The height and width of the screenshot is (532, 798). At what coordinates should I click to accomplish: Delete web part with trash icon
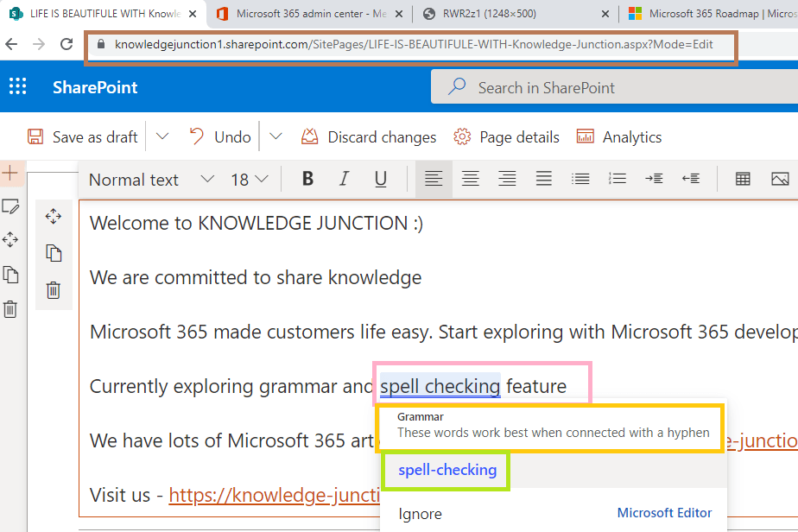click(x=54, y=290)
